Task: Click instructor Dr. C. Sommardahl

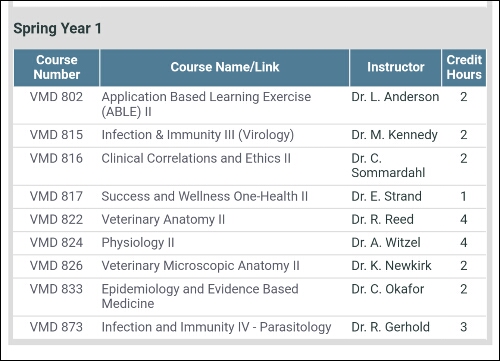Action: (x=388, y=165)
